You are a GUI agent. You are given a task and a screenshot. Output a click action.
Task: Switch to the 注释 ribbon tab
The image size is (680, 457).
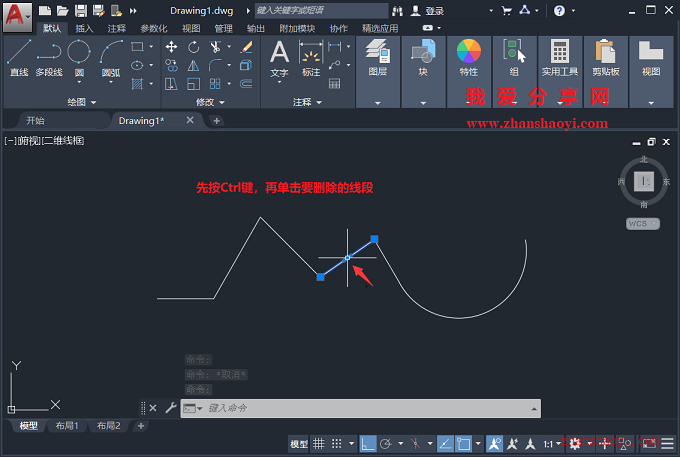(117, 29)
